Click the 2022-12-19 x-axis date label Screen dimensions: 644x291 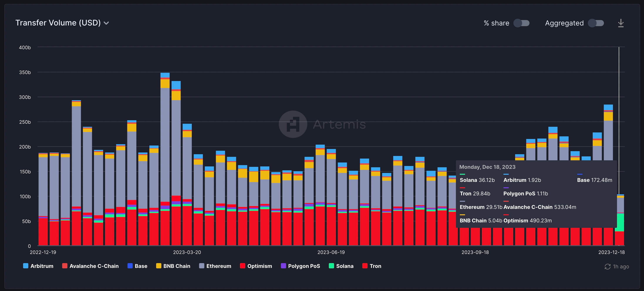point(43,252)
